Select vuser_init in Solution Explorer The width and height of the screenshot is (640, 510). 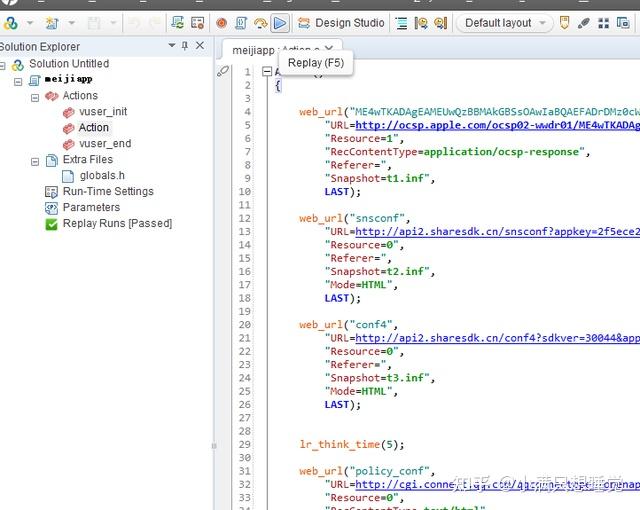[x=102, y=112]
